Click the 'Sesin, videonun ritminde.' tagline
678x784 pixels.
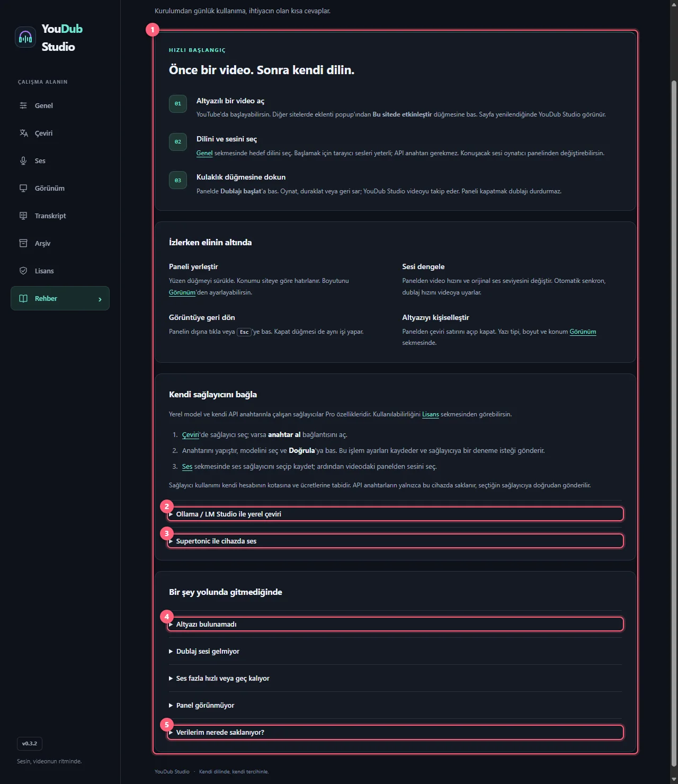(49, 761)
